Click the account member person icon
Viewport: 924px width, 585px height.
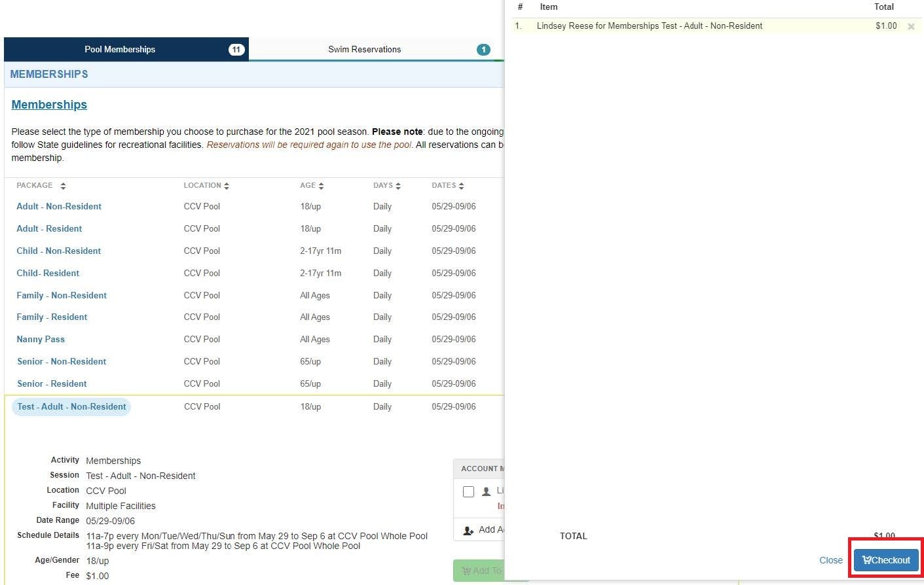click(486, 491)
